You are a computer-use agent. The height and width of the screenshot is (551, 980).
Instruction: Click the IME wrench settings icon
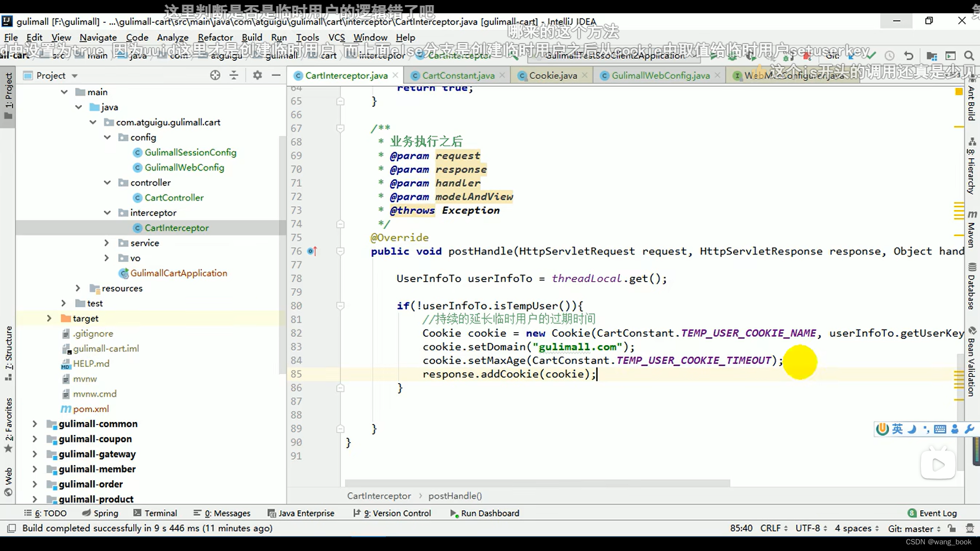point(969,429)
